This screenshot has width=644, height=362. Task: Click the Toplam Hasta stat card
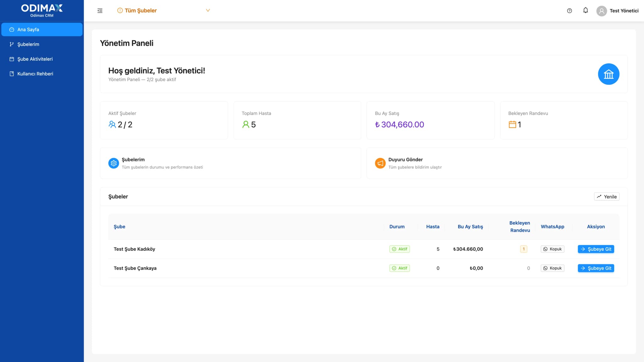[297, 120]
